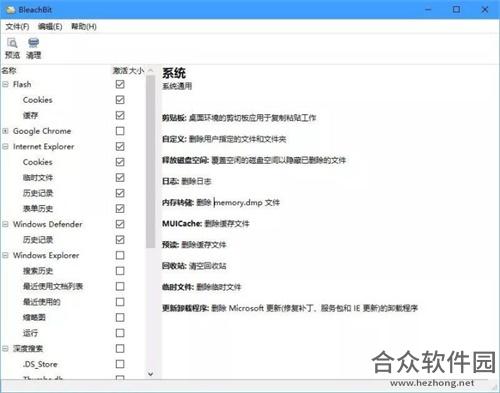Screen dimensions: 500x393
Task: Click the 系统 heading in description pane
Action: click(x=174, y=73)
